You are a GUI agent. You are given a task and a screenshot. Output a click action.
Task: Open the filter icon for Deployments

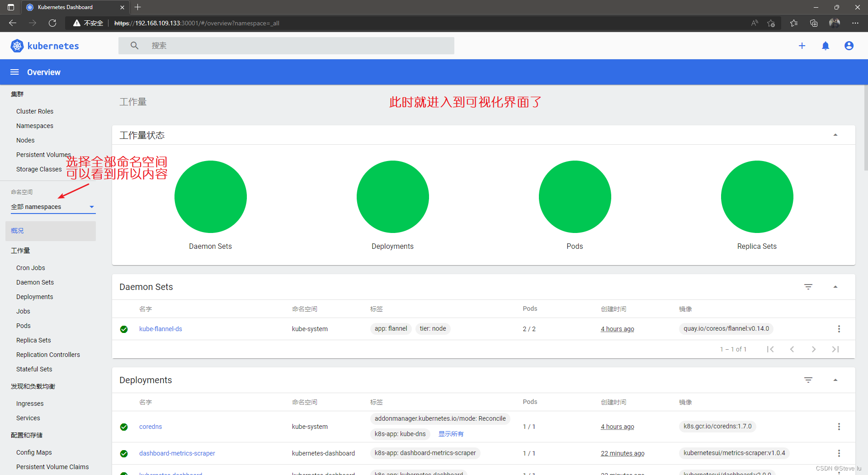coord(808,380)
